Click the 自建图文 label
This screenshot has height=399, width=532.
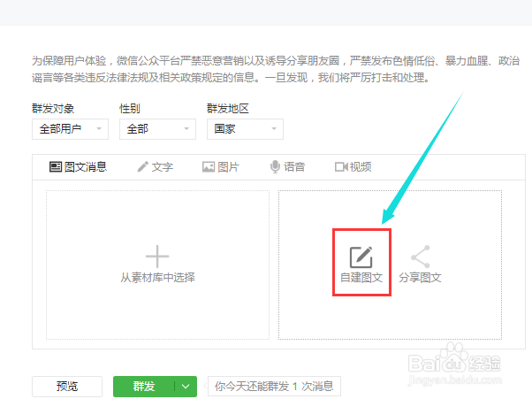pos(361,278)
